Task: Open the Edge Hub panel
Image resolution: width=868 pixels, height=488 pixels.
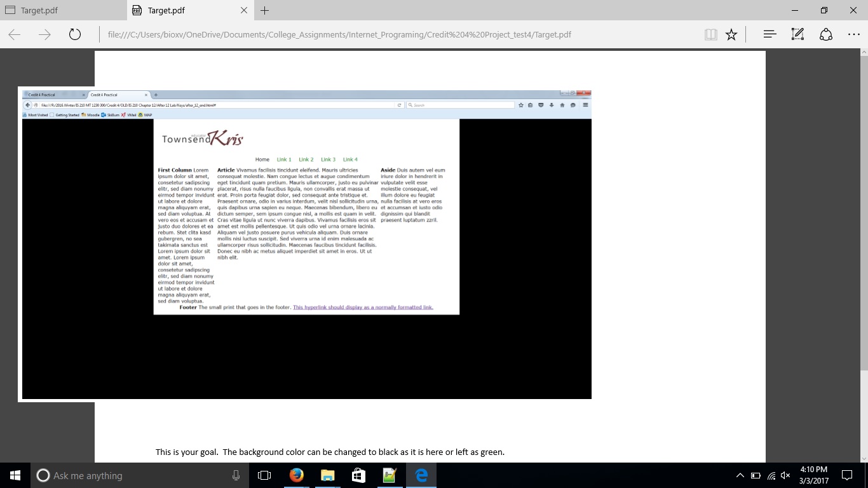Action: (770, 34)
